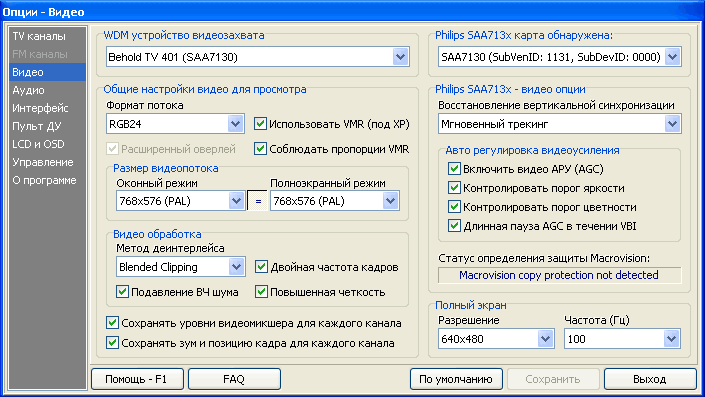705x397 pixels.
Task: Toggle Использовать VMR (под XP)
Action: [332, 124]
